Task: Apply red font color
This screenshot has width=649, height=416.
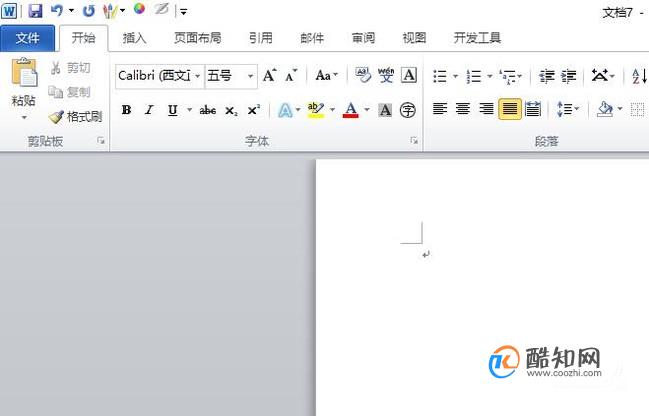Action: point(351,110)
